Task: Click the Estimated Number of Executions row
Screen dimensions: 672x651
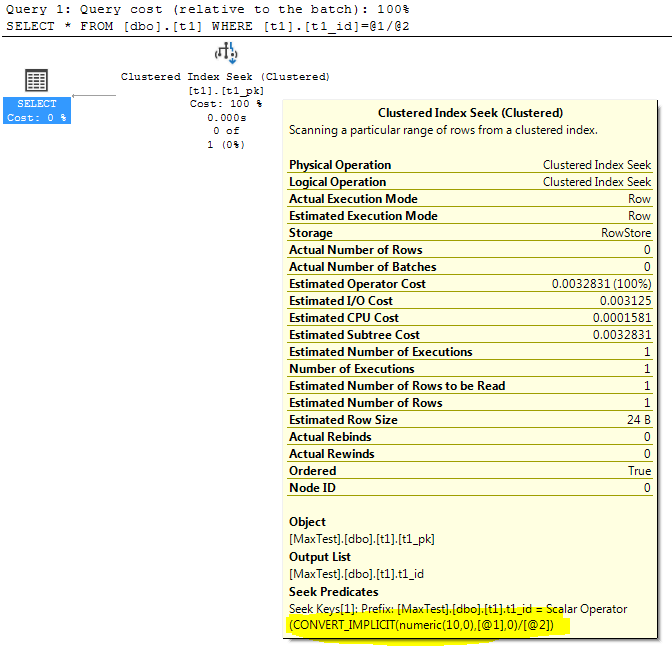Action: [x=470, y=352]
